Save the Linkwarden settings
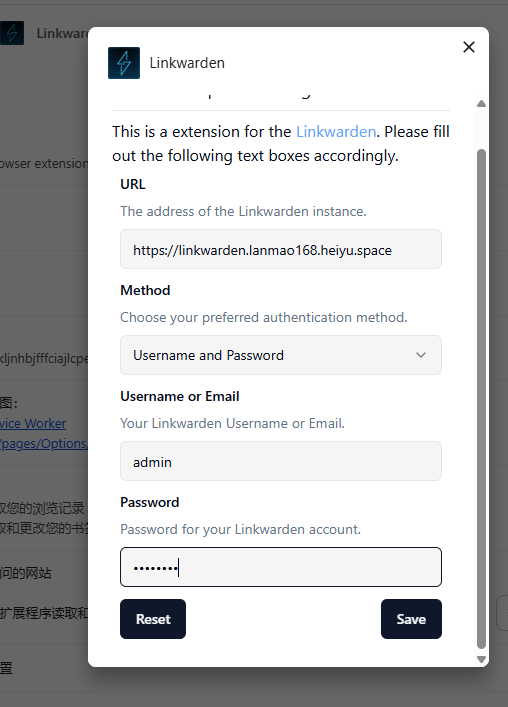Viewport: 508px width, 707px height. (x=411, y=619)
